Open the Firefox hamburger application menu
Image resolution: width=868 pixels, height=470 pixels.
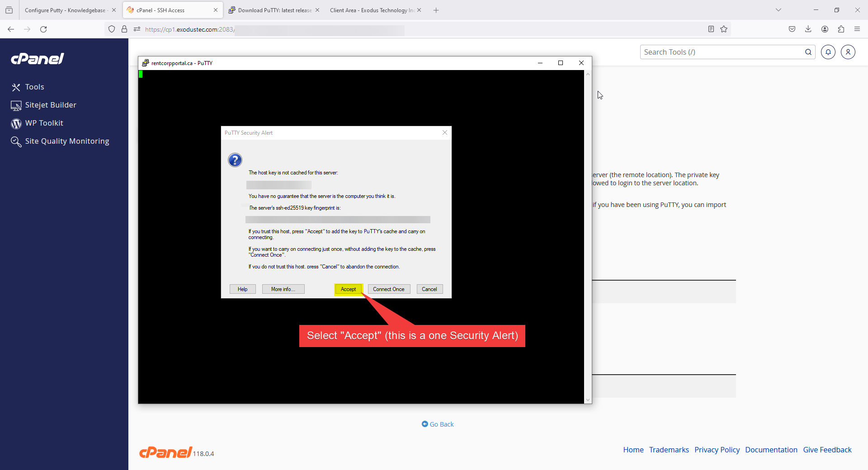(x=857, y=29)
